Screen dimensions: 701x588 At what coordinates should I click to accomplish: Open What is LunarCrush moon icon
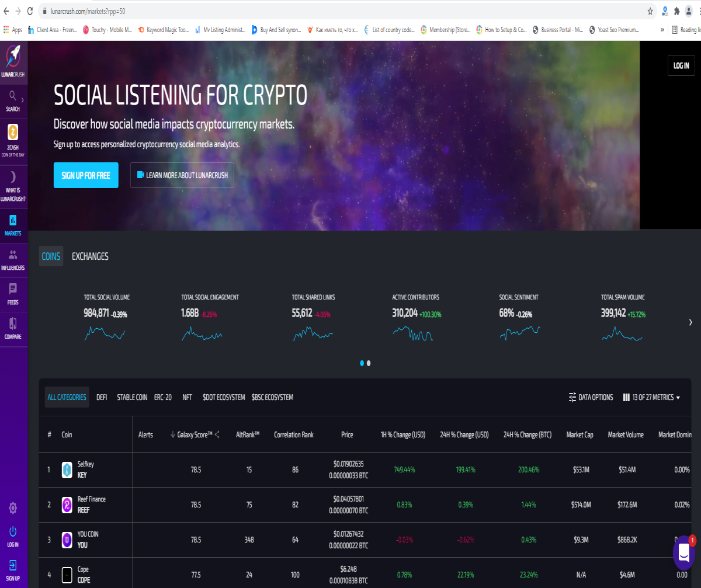click(13, 177)
